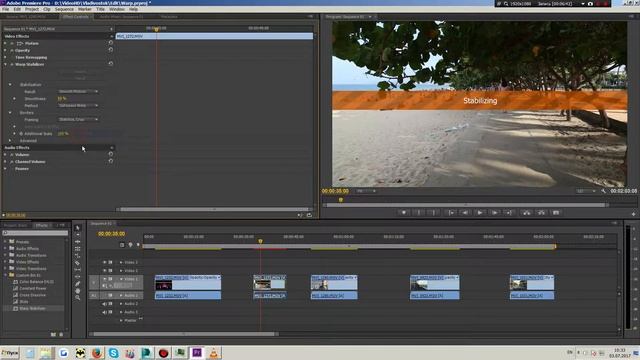Toggle Video 3 track output eye
Viewport: 640px width, 360px height.
point(104,262)
